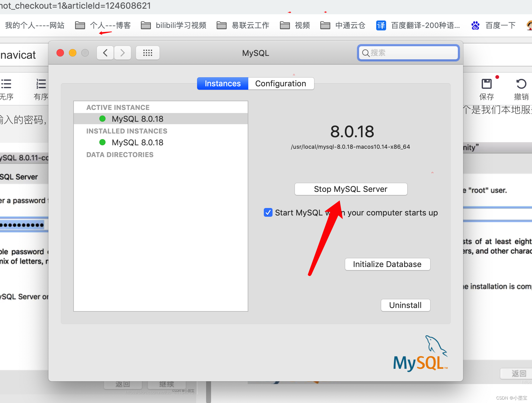
Task: Click the MySQL dolphin logo
Action: 420,353
